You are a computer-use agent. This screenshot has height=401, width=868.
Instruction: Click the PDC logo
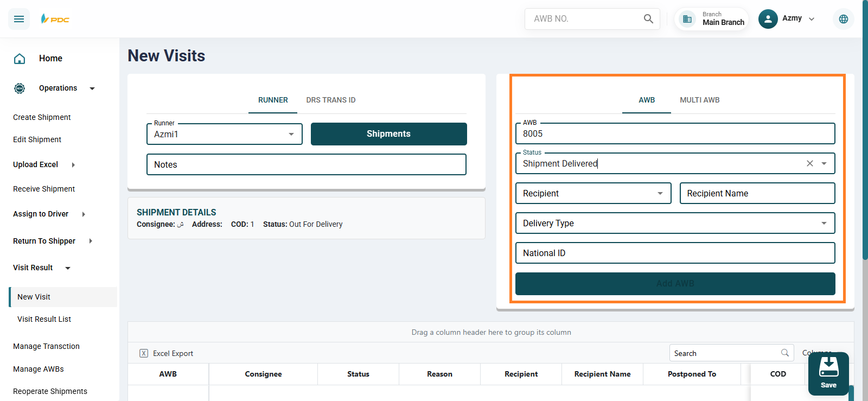click(x=55, y=19)
